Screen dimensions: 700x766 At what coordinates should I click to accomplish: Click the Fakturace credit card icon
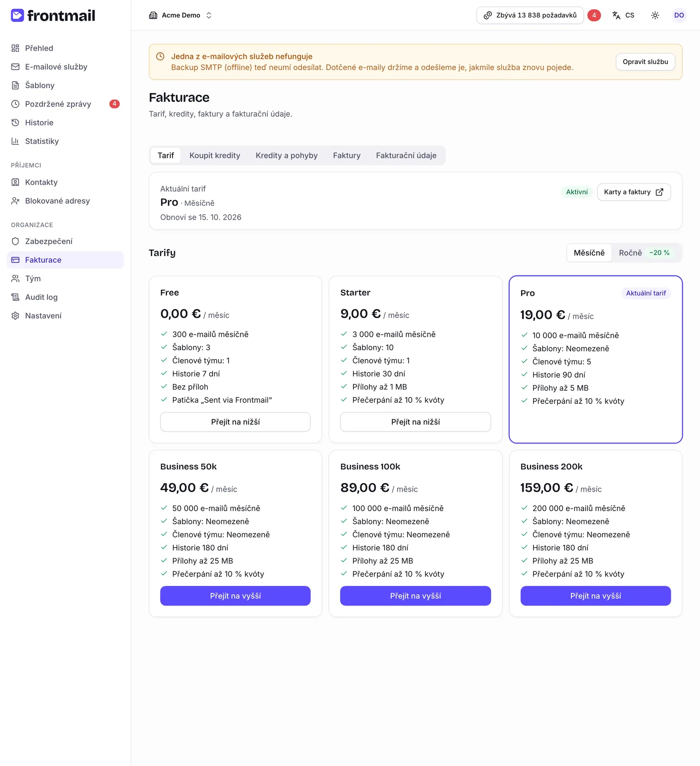click(x=15, y=260)
